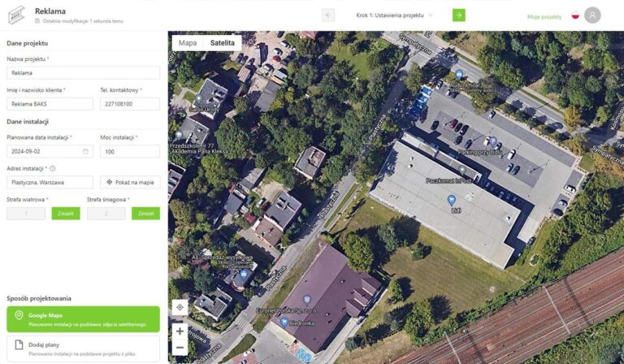Change the snow zone (Strefa śniegowa)
Image resolution: width=624 pixels, height=364 pixels.
[x=145, y=213]
